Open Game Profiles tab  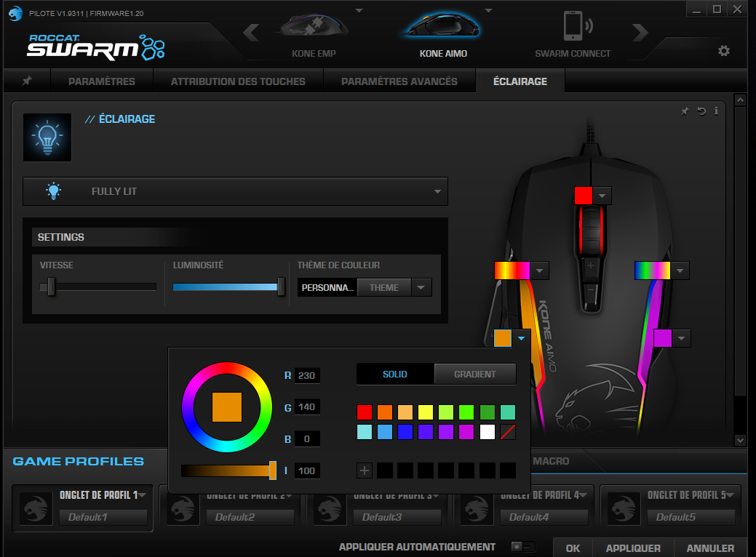[79, 461]
